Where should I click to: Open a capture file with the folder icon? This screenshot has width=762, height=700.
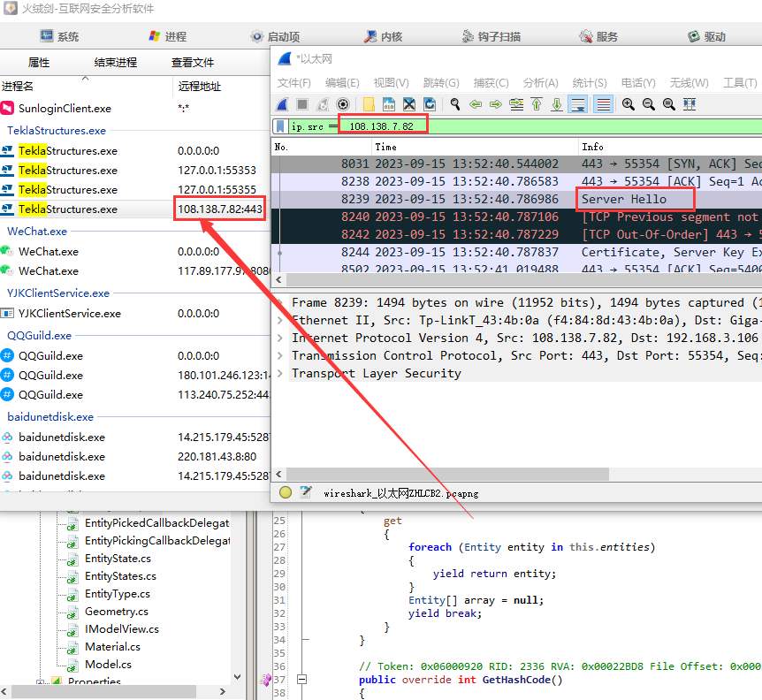click(369, 104)
